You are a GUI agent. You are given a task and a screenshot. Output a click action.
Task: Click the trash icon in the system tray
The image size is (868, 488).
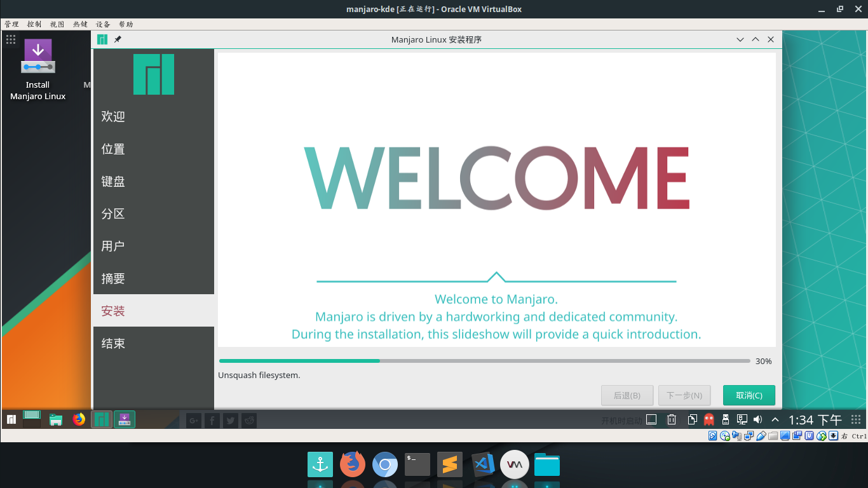pyautogui.click(x=672, y=419)
